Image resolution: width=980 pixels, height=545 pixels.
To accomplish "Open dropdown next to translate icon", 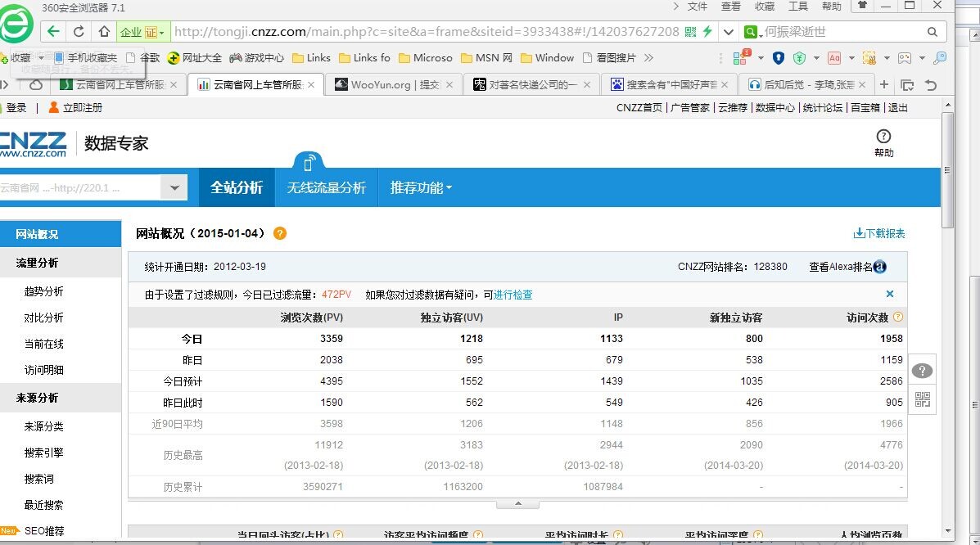I will [851, 58].
